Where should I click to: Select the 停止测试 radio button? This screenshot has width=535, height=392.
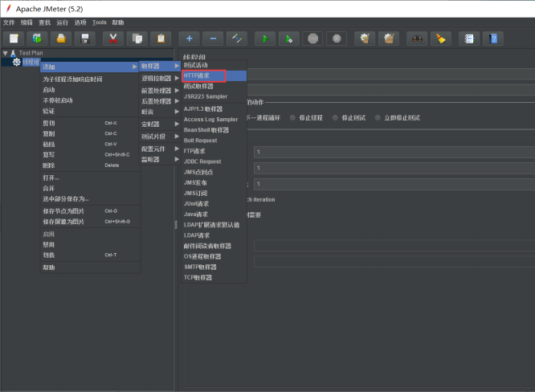[x=336, y=117]
